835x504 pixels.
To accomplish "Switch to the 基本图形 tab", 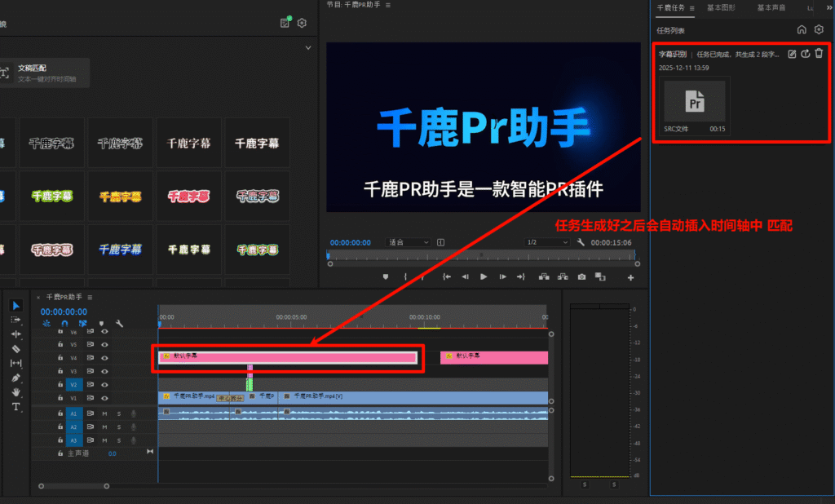I will pos(721,8).
